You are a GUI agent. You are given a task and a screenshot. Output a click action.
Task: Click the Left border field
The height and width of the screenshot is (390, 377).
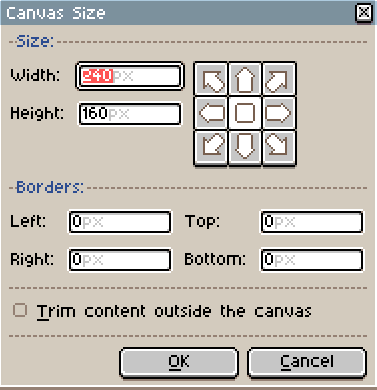coord(120,222)
